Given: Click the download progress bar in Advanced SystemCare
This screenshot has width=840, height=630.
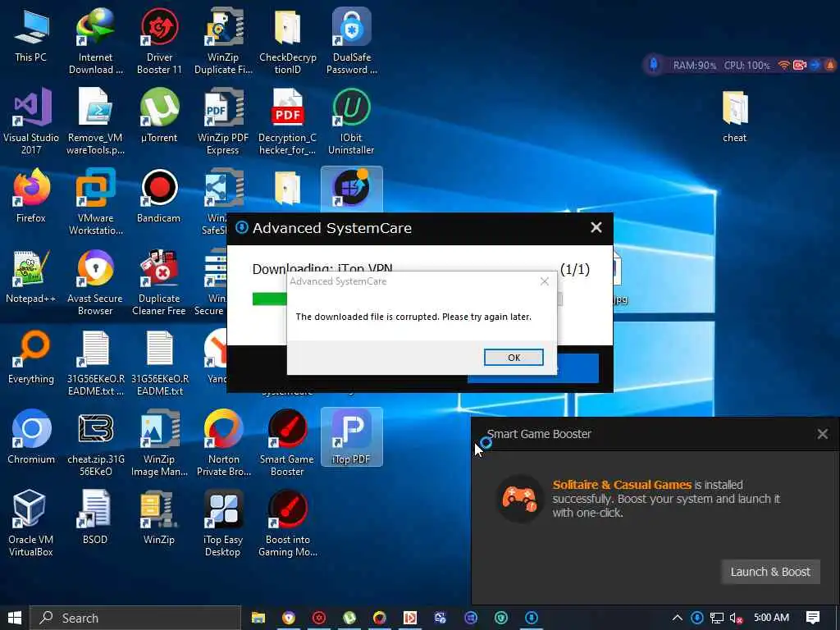Looking at the screenshot, I should [407, 299].
